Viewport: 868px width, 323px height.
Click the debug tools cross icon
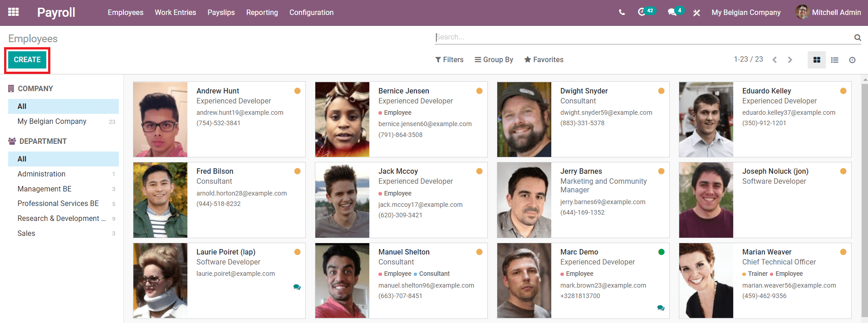click(696, 13)
